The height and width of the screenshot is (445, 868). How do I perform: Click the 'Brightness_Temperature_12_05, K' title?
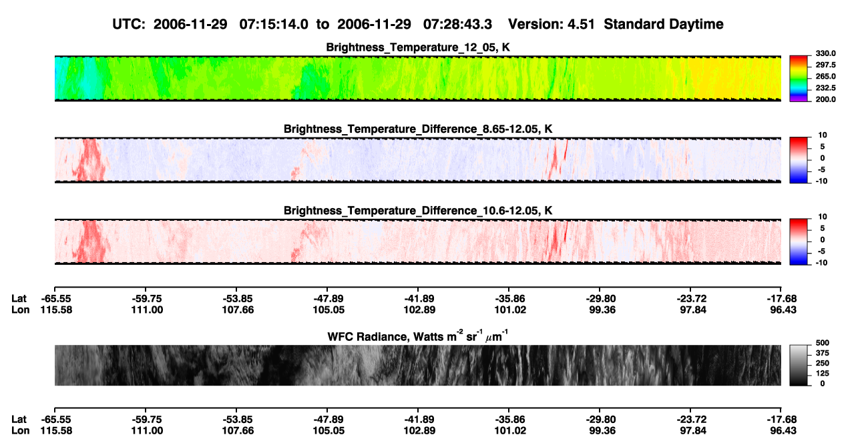coord(418,47)
